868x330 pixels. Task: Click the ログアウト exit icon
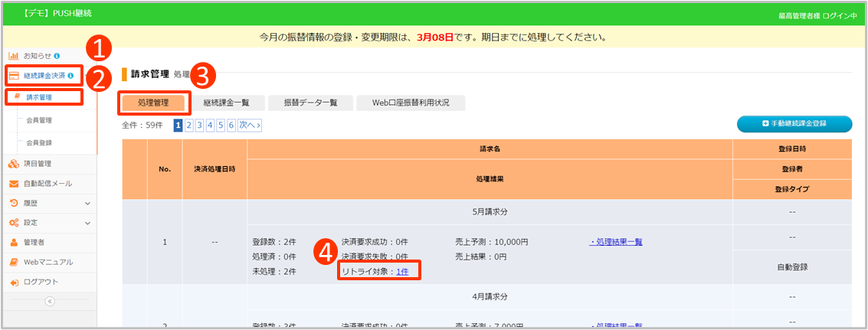[x=14, y=283]
